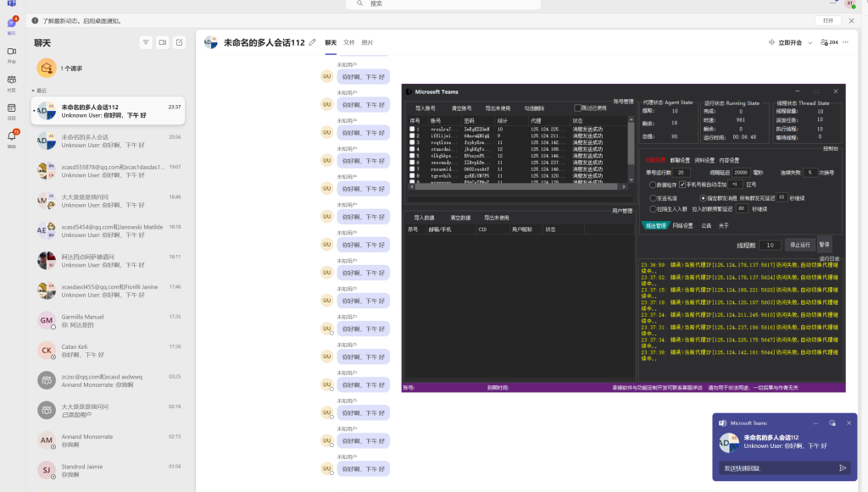868x492 pixels.
Task: Enable the 跳过已使用 checkbox
Action: 577,107
